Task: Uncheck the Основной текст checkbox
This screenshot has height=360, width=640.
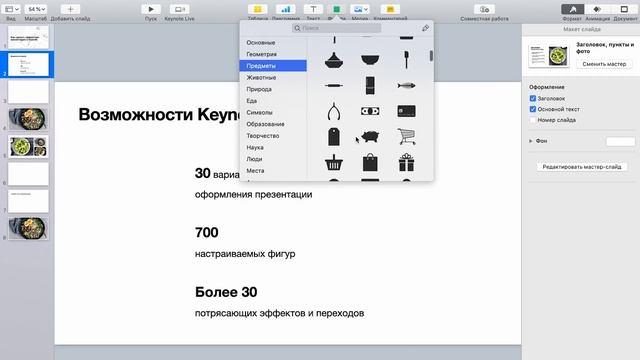Action: click(x=533, y=109)
